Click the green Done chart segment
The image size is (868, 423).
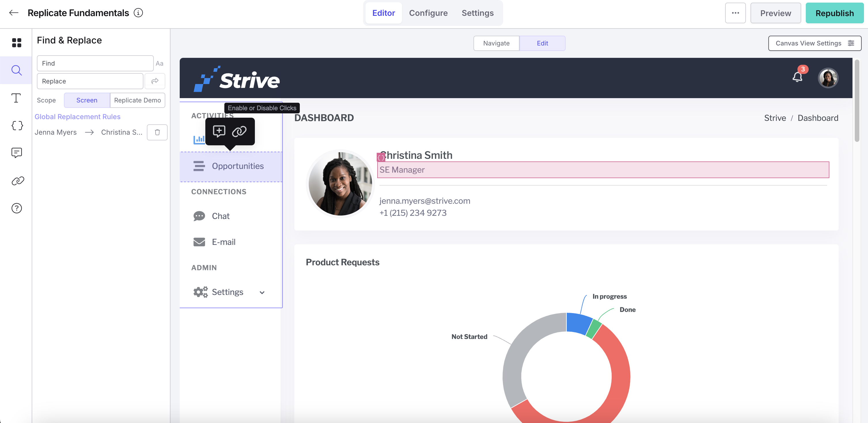[x=594, y=329]
